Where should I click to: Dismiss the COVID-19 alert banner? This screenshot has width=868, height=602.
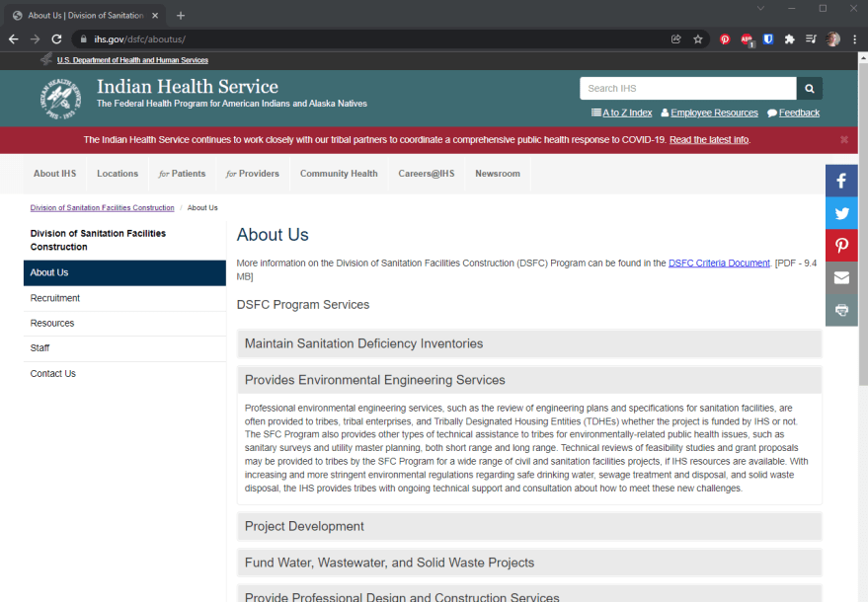click(844, 140)
